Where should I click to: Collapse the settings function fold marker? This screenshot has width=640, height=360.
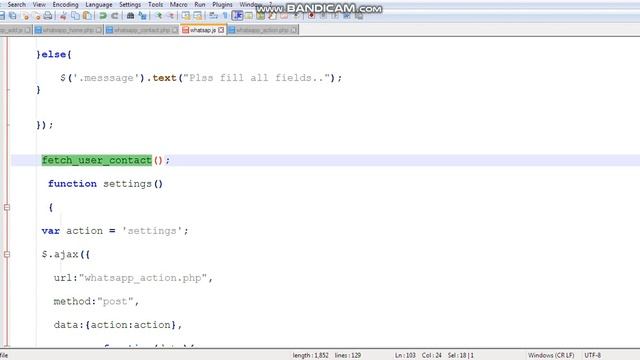coord(7,207)
